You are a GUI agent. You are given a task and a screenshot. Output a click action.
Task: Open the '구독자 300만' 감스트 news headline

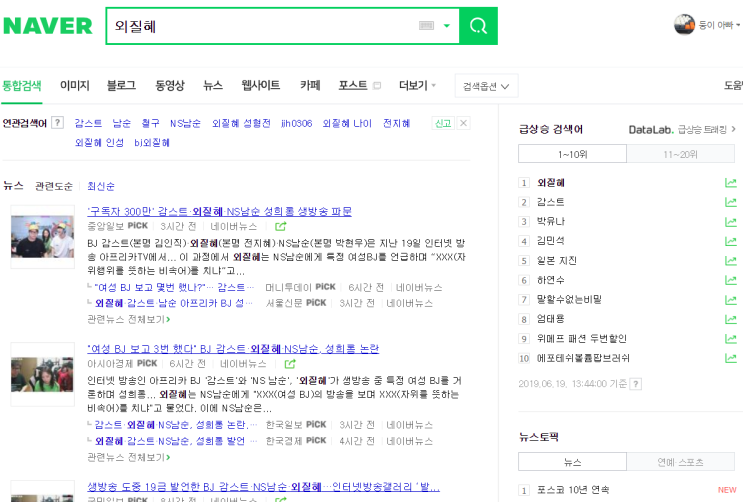point(219,211)
